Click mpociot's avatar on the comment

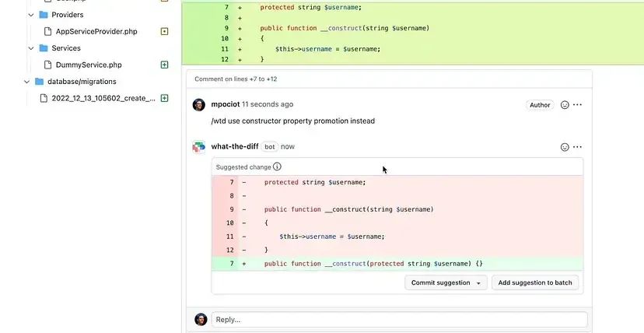click(x=199, y=105)
